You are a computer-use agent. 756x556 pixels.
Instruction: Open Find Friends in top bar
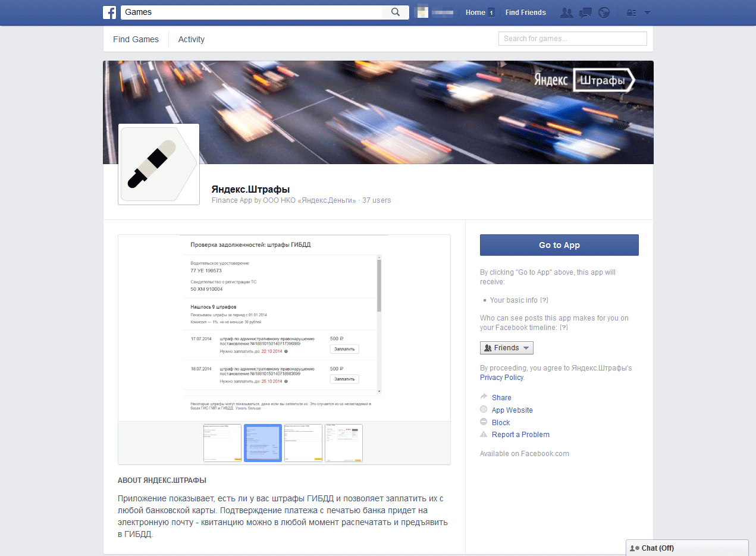pyautogui.click(x=525, y=12)
